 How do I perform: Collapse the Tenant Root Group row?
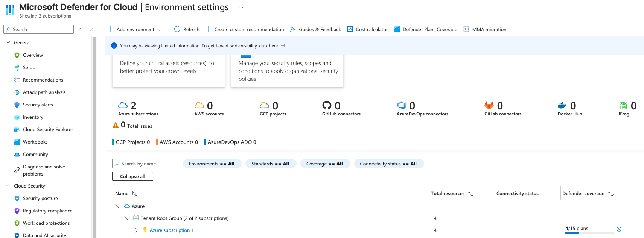(127, 218)
